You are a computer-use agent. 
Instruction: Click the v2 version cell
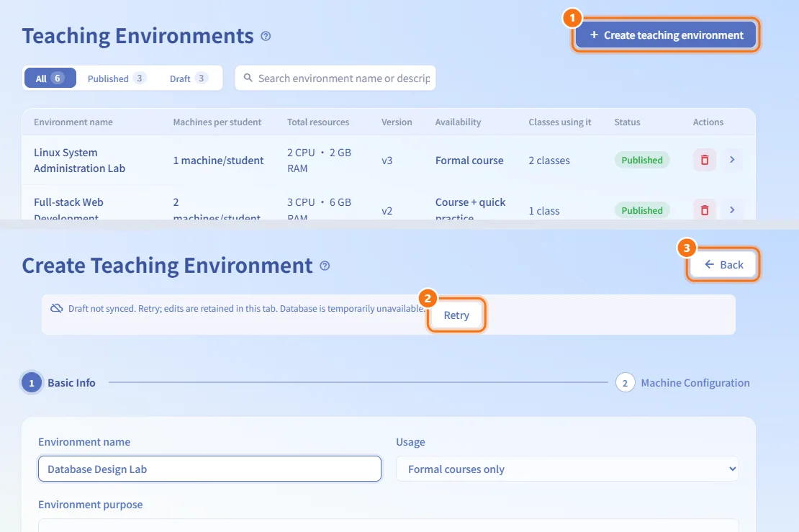387,211
